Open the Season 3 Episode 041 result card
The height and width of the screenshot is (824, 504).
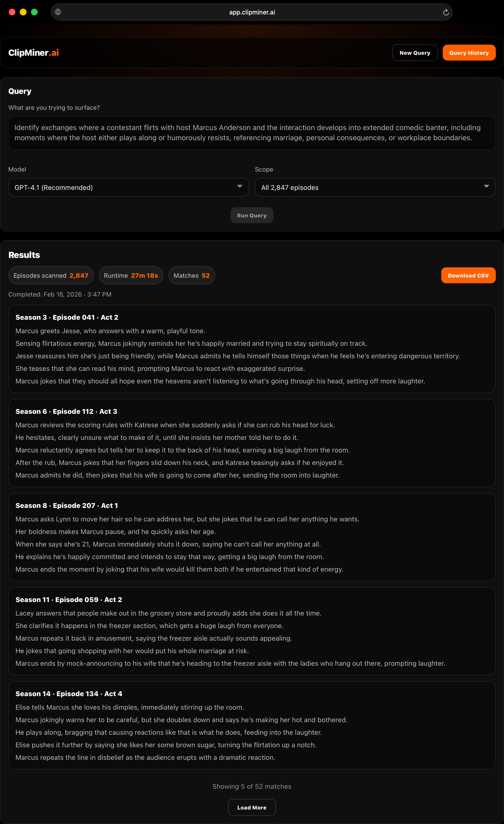point(252,349)
